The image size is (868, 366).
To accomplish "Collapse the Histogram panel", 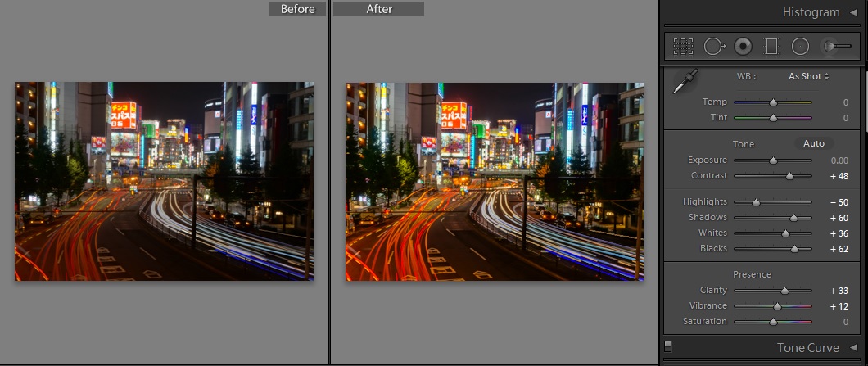I will coord(853,12).
